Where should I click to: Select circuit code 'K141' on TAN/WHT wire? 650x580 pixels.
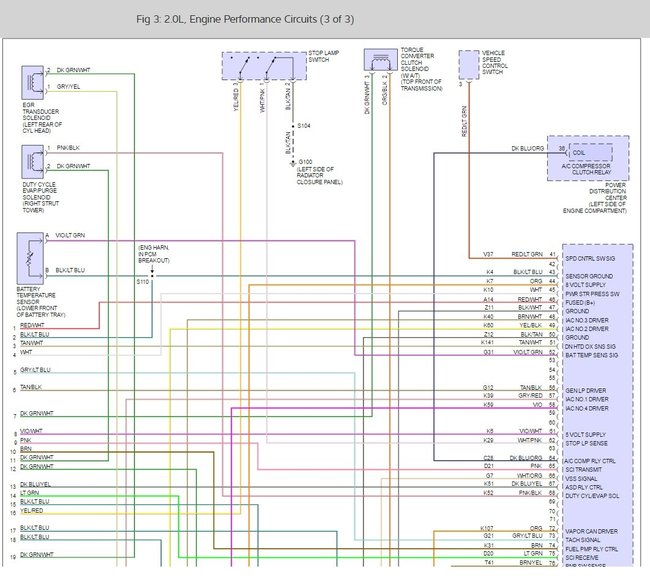click(487, 342)
